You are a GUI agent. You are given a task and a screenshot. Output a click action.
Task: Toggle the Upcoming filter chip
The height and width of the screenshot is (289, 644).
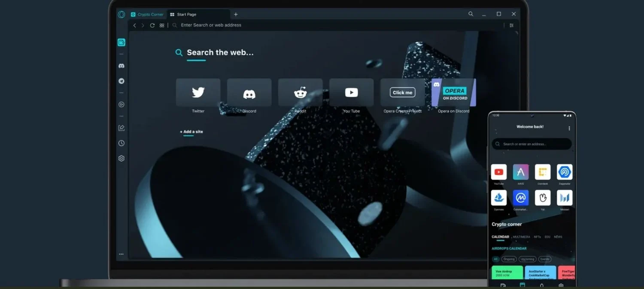point(527,259)
